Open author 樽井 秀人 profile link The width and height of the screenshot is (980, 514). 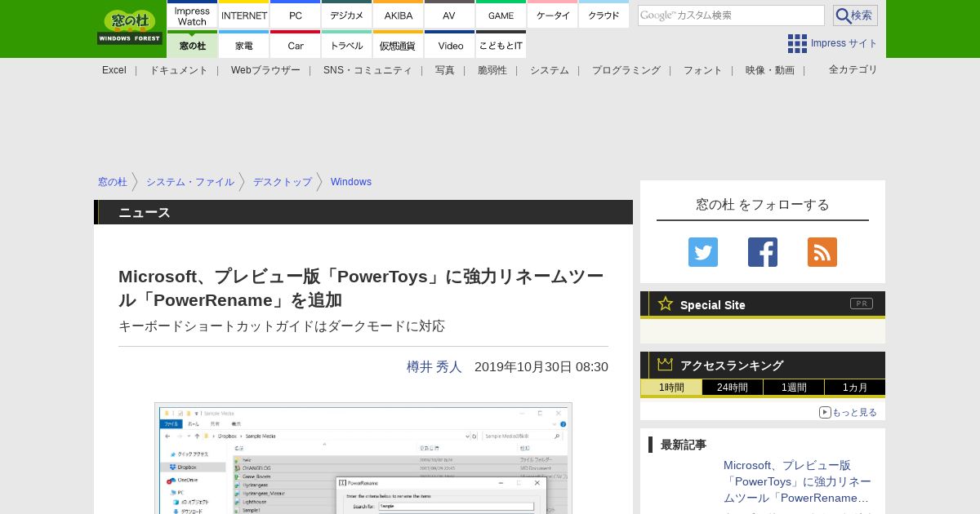tap(434, 367)
